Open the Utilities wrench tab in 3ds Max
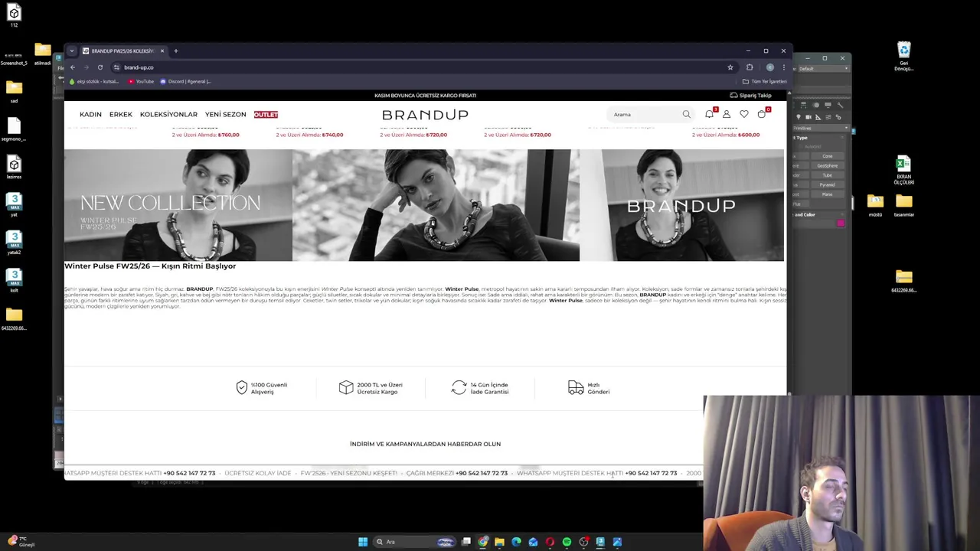Screen dimensions: 980x551 pyautogui.click(x=839, y=106)
